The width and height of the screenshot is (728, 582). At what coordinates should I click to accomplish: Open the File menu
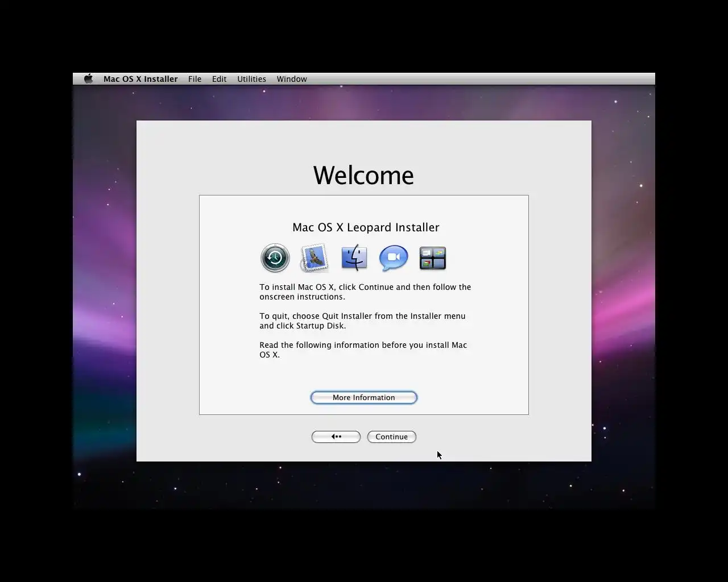coord(195,79)
